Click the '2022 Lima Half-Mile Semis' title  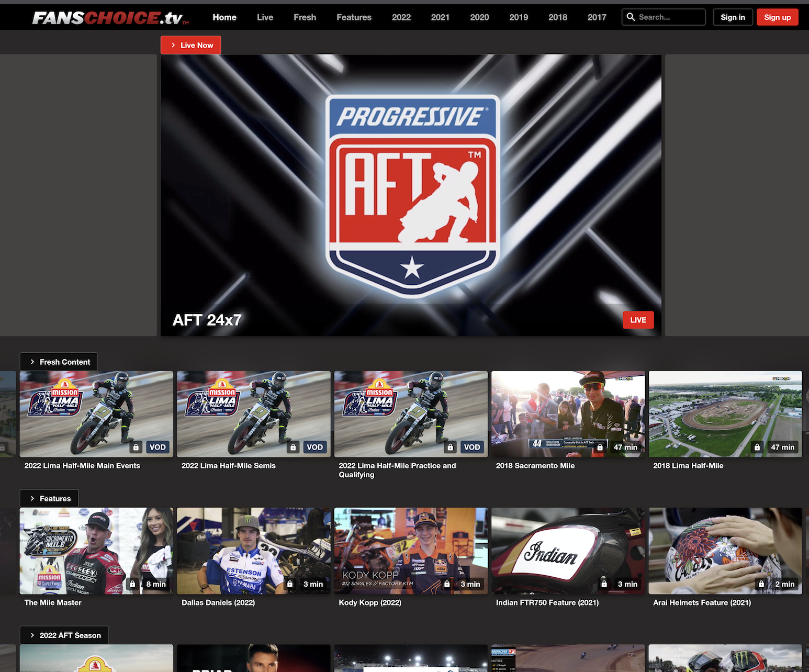[229, 465]
